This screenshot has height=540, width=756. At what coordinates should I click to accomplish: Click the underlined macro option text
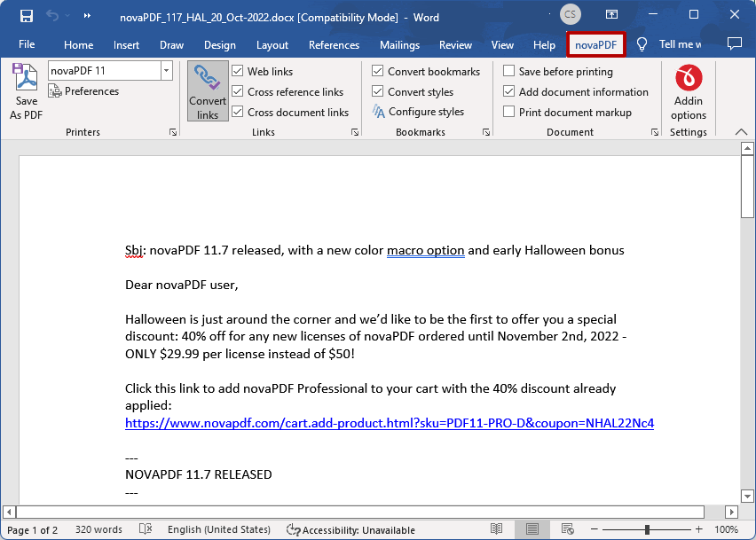click(x=426, y=250)
